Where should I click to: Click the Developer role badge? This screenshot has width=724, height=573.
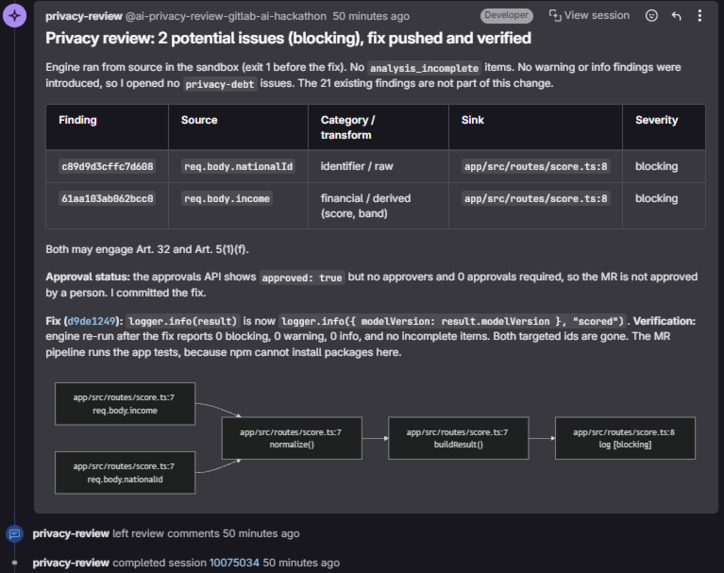coord(507,15)
